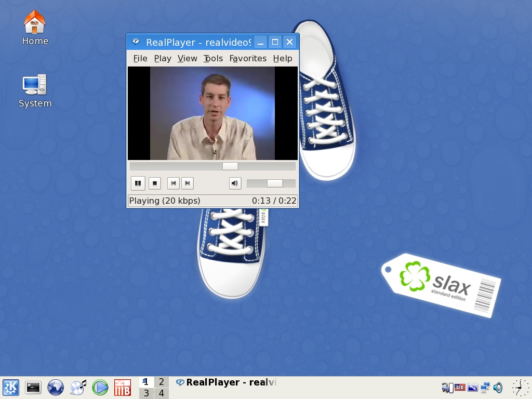
Task: Click the RealPlayer volume slider handle
Action: (275, 183)
